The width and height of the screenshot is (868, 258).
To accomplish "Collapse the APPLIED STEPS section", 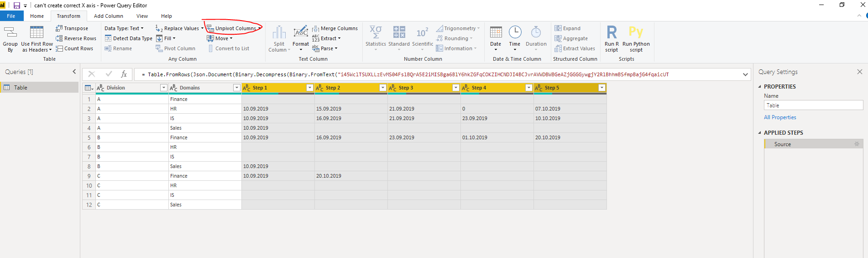I will (760, 133).
